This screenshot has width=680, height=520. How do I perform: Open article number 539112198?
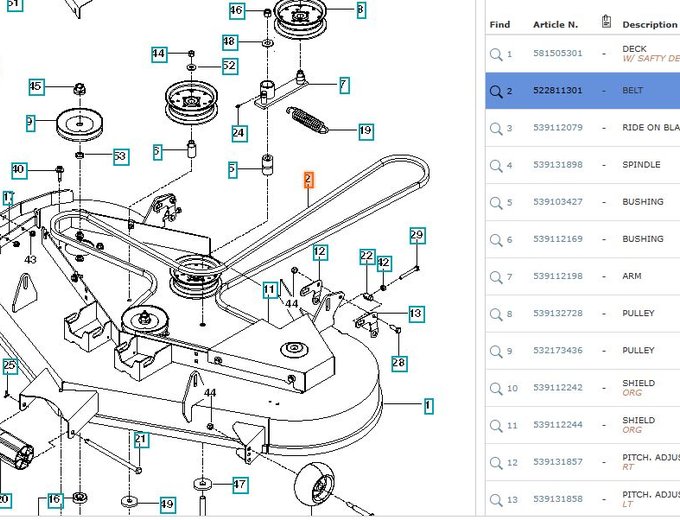point(558,276)
